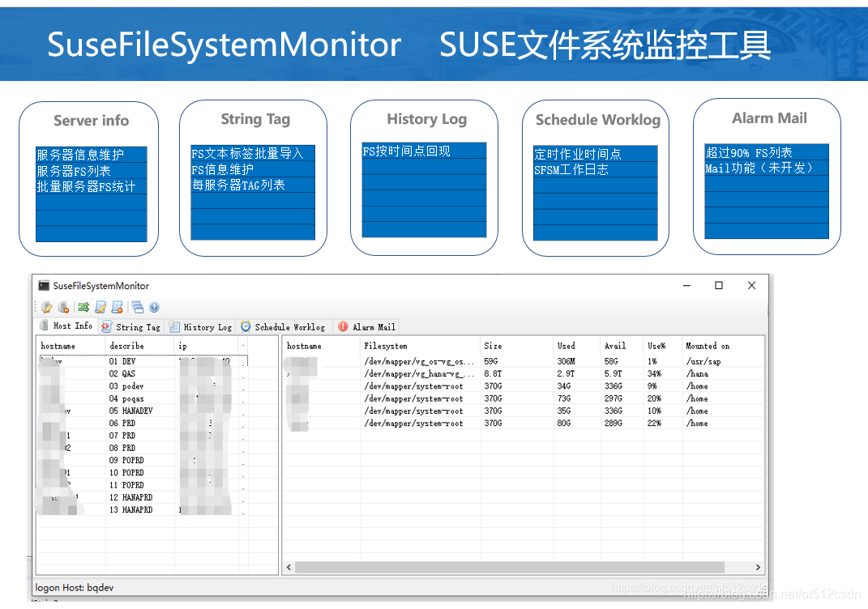Select the 08 PRD host row
Image resolution: width=868 pixels, height=609 pixels.
click(143, 448)
